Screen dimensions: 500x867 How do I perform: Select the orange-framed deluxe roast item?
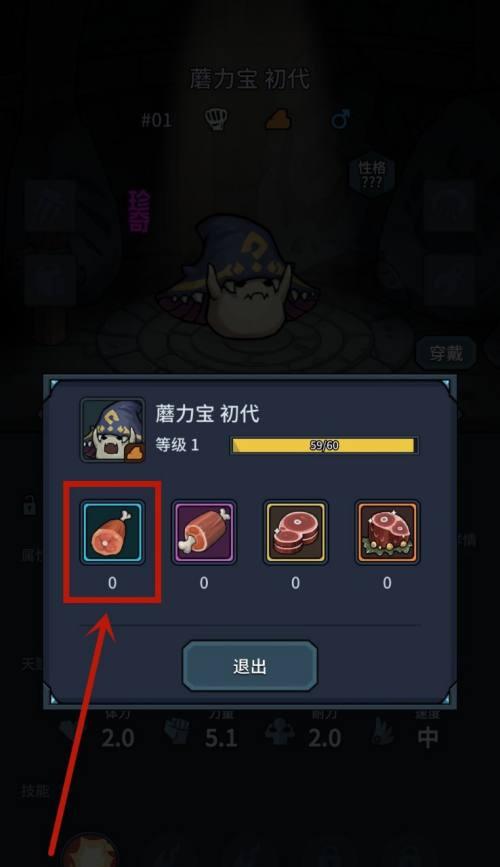point(387,532)
